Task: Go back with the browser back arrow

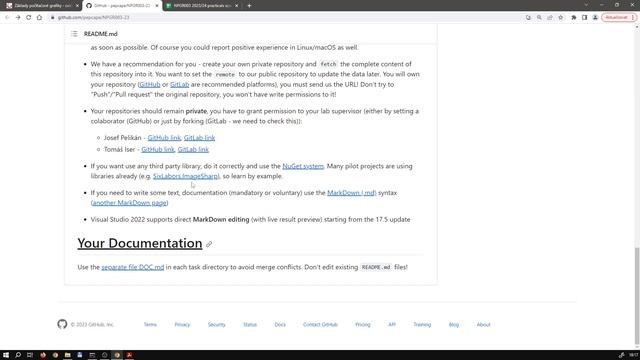Action: [7, 18]
